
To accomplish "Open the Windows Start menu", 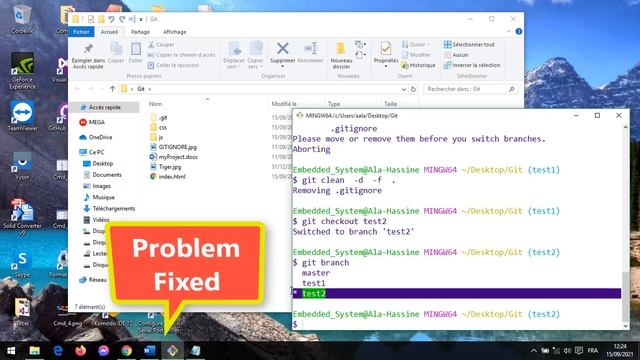I will pos(11,351).
